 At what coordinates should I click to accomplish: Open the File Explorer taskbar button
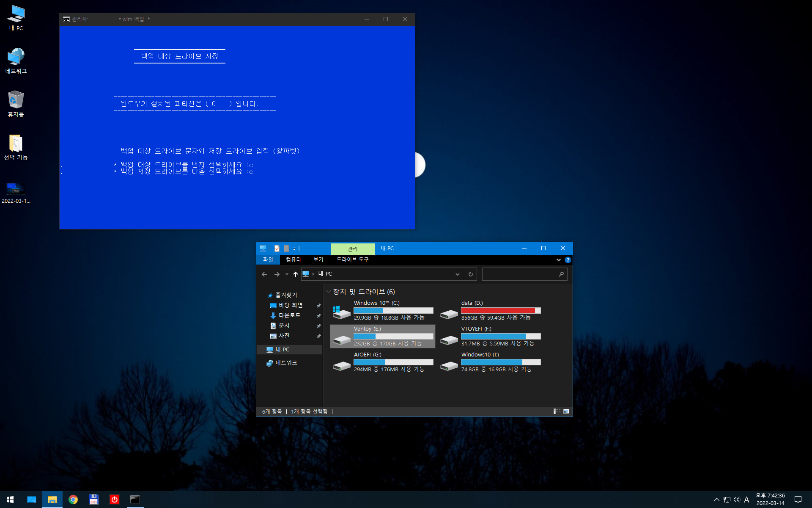[52, 500]
